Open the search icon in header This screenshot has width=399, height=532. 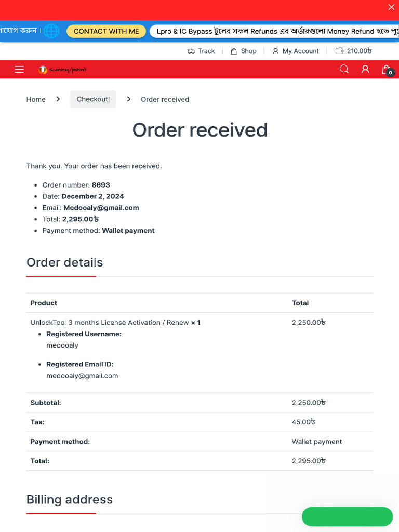point(344,69)
